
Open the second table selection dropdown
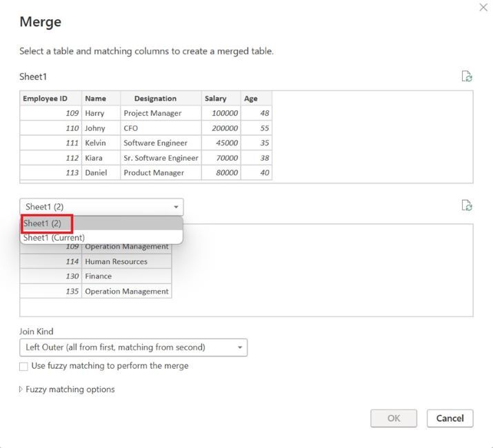pyautogui.click(x=101, y=207)
